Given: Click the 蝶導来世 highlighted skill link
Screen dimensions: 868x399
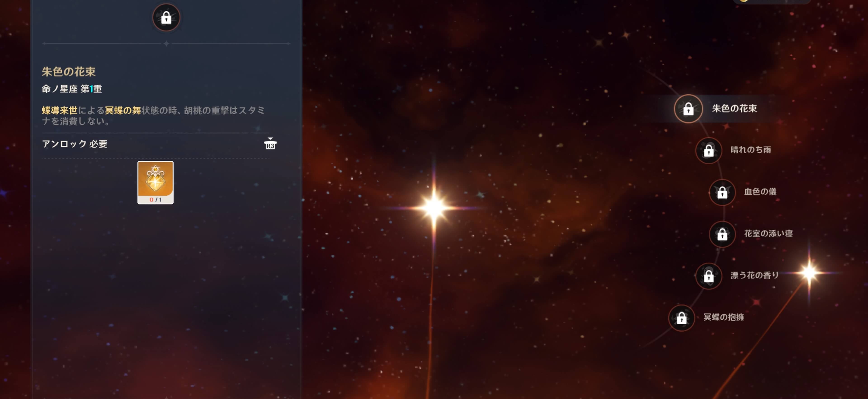Looking at the screenshot, I should pyautogui.click(x=60, y=110).
